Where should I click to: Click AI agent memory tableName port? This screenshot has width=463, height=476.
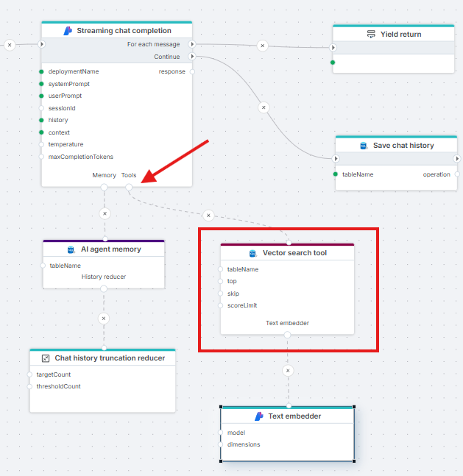[43, 266]
